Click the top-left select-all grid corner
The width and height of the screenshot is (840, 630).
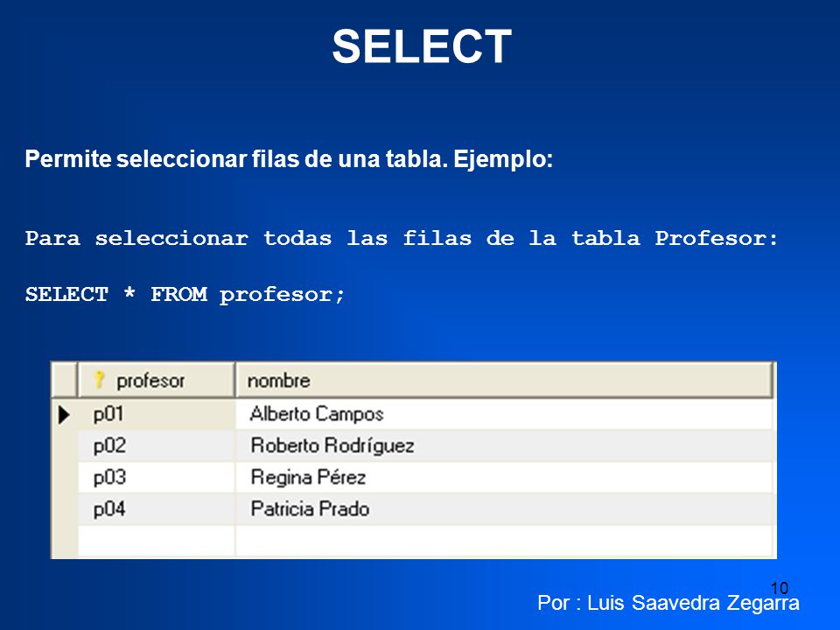click(x=65, y=381)
